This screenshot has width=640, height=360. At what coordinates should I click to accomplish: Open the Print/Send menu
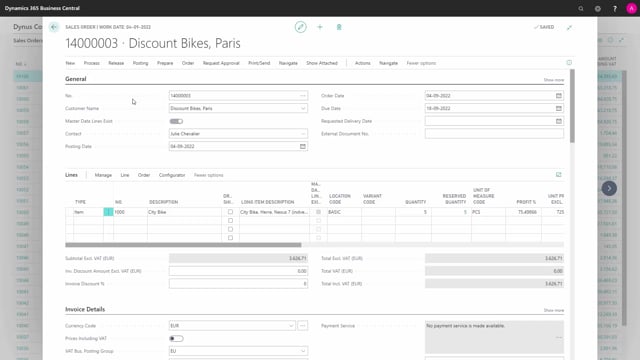tap(259, 63)
